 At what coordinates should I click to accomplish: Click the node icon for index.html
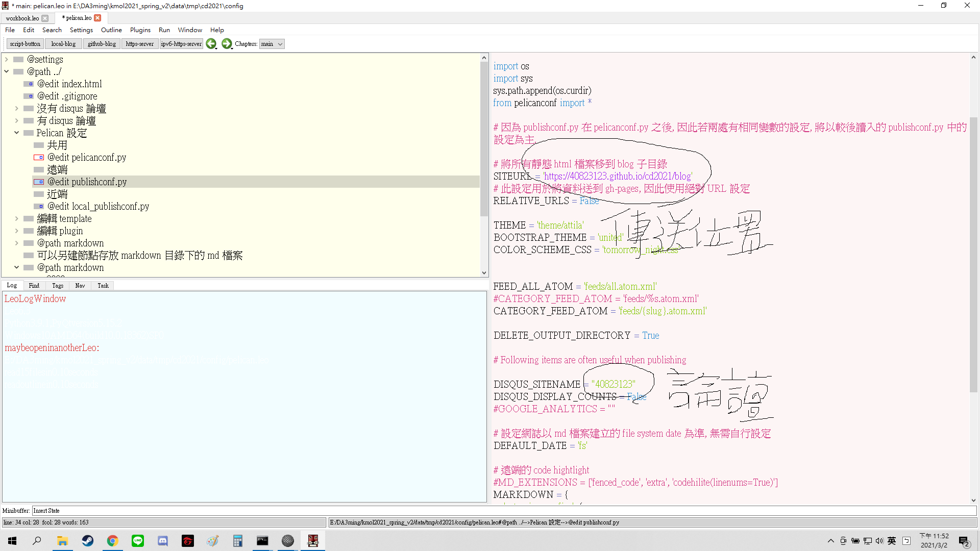29,84
